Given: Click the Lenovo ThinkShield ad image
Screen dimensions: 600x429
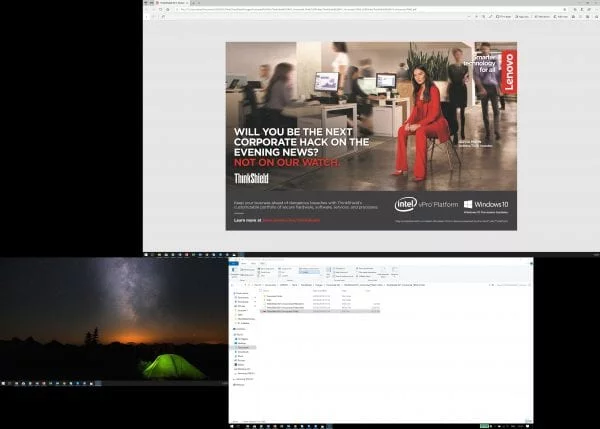Looking at the screenshot, I should coord(371,136).
